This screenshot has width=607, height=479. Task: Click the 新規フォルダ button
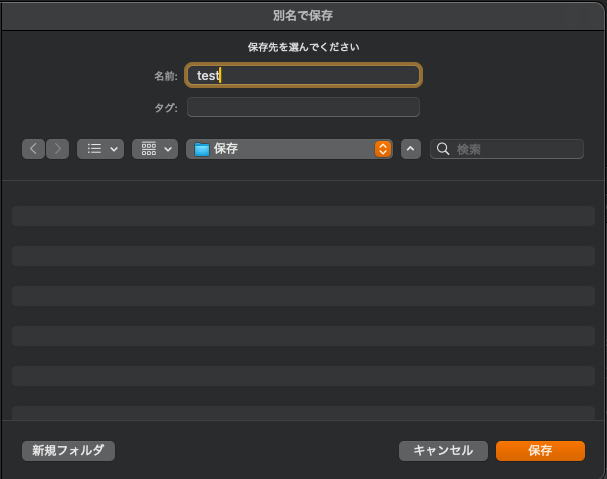tap(69, 451)
